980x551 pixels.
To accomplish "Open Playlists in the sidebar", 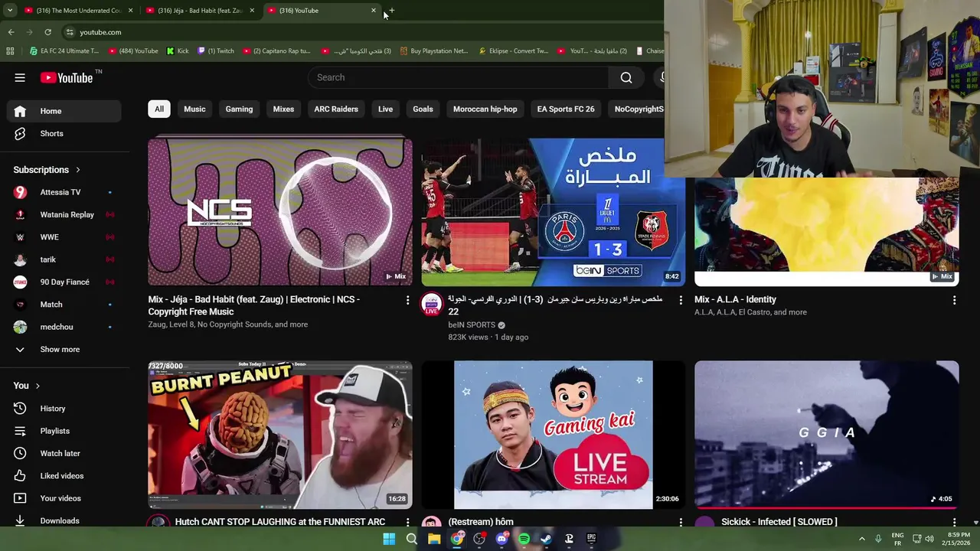I will click(x=64, y=431).
